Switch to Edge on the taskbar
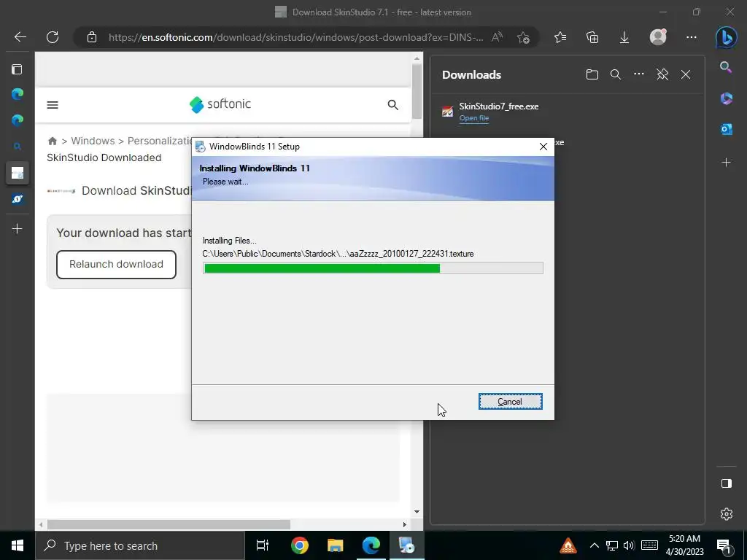 (371, 545)
